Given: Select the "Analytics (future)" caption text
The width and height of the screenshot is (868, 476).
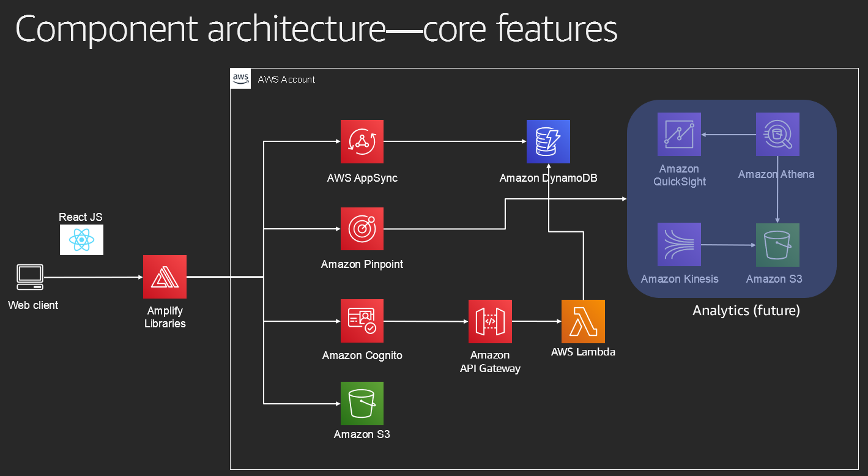Looking at the screenshot, I should click(x=746, y=311).
